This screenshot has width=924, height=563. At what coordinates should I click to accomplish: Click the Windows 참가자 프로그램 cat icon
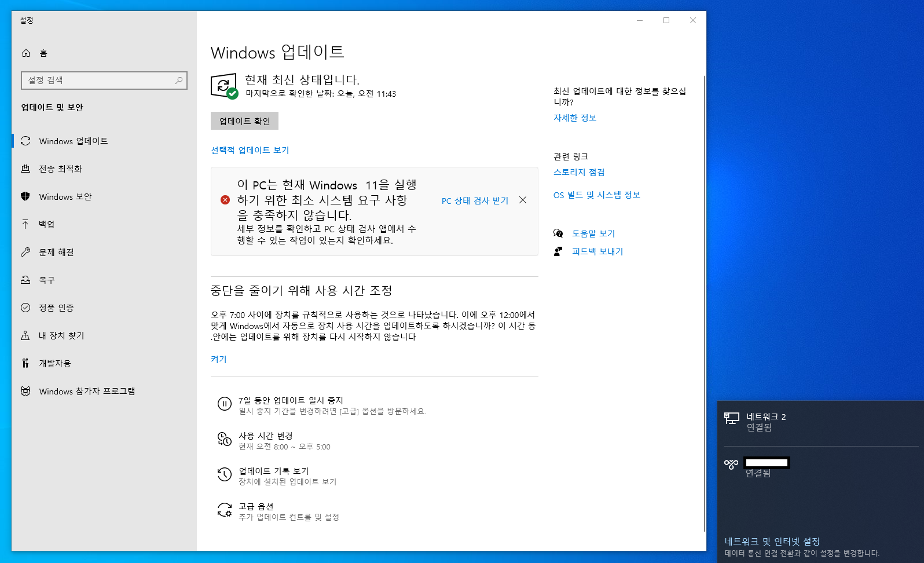(25, 391)
